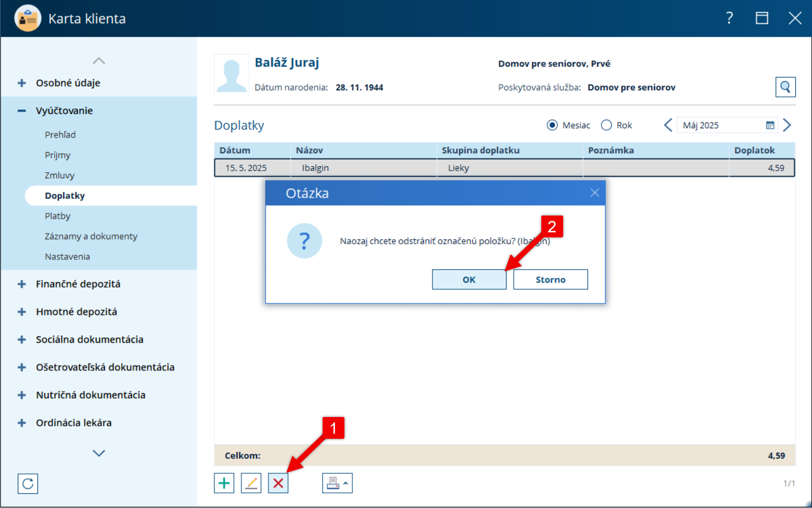Select the Mesiac radio button
The image size is (812, 508).
tap(552, 125)
